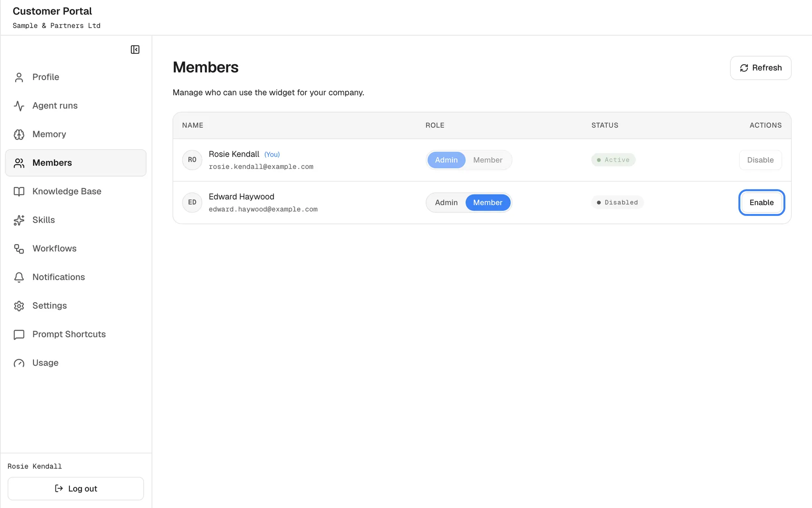Click edward.haywood@example.com email text
The width and height of the screenshot is (812, 508).
(x=263, y=209)
